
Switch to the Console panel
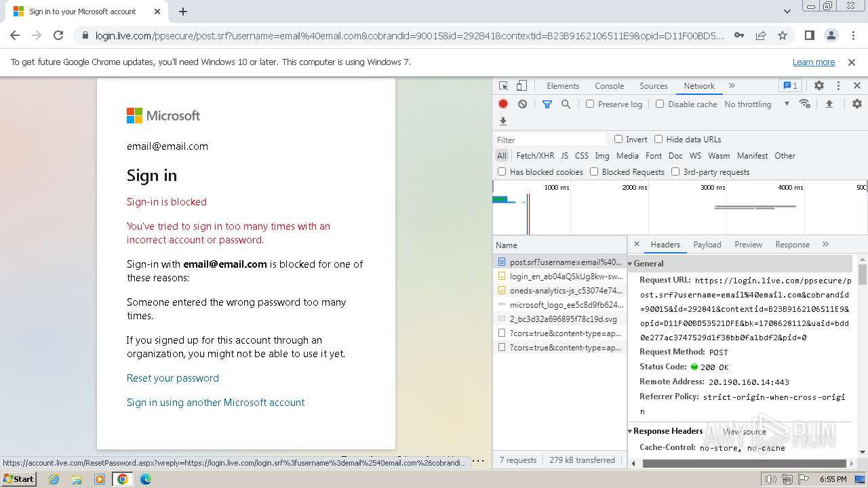point(609,86)
